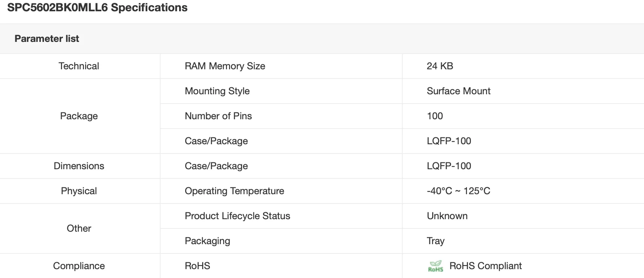
Task: Click the Package category cell
Action: pyautogui.click(x=79, y=116)
